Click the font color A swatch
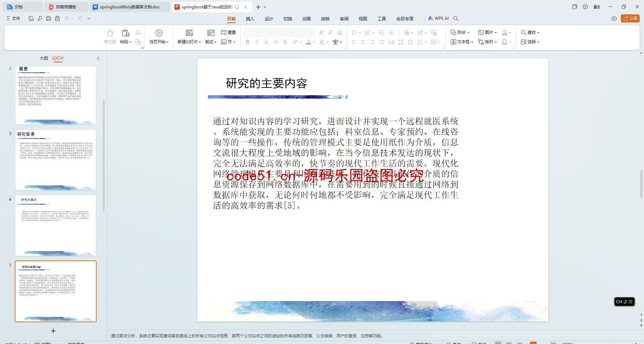The height and width of the screenshot is (344, 644). [x=308, y=42]
